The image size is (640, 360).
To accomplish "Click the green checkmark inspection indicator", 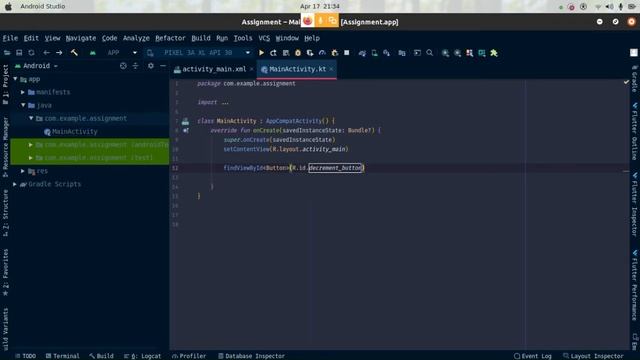I will coord(626,82).
